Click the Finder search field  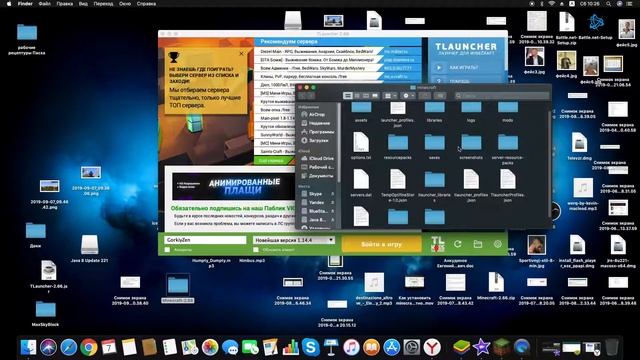[x=502, y=96]
